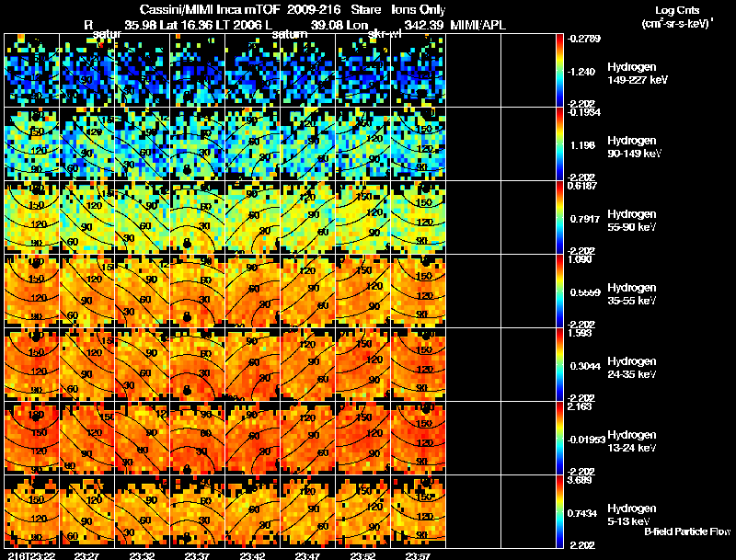Click the 23:32 time label
The width and height of the screenshot is (736, 560).
[142, 555]
